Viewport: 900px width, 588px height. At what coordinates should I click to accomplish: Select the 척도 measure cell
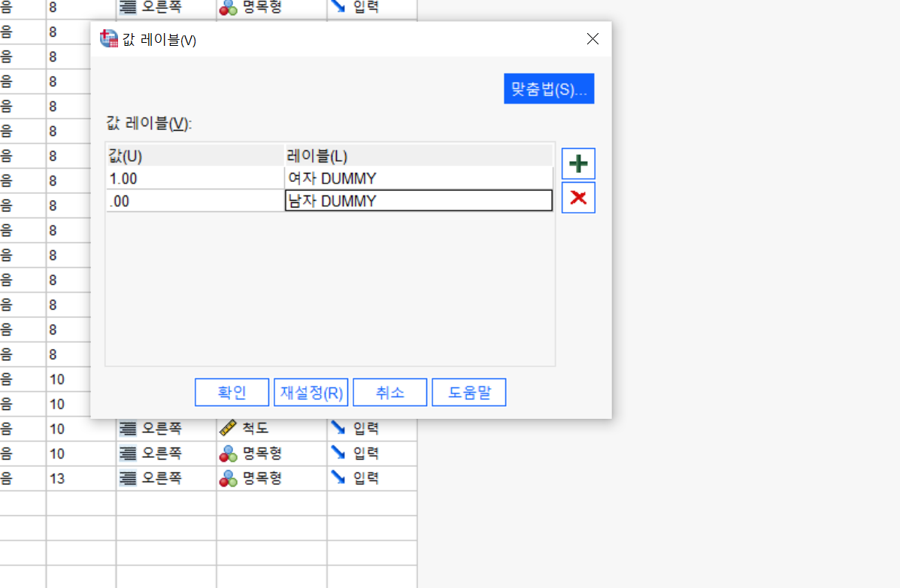[271, 429]
